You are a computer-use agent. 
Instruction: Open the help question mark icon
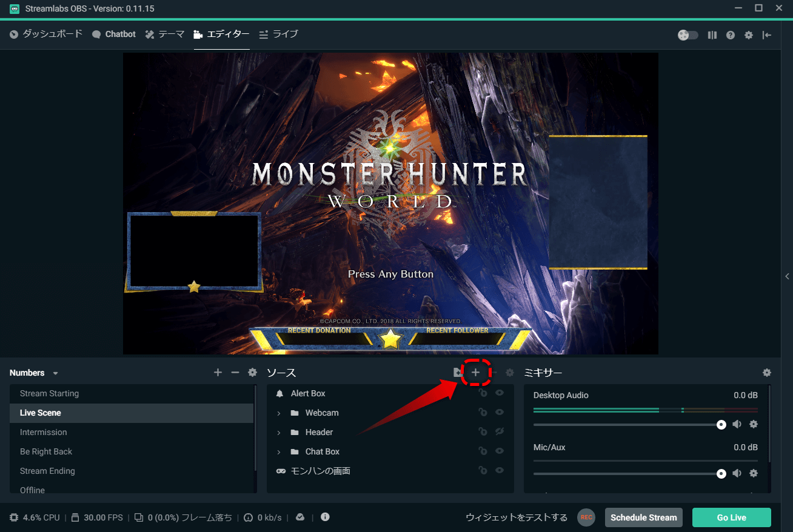731,35
